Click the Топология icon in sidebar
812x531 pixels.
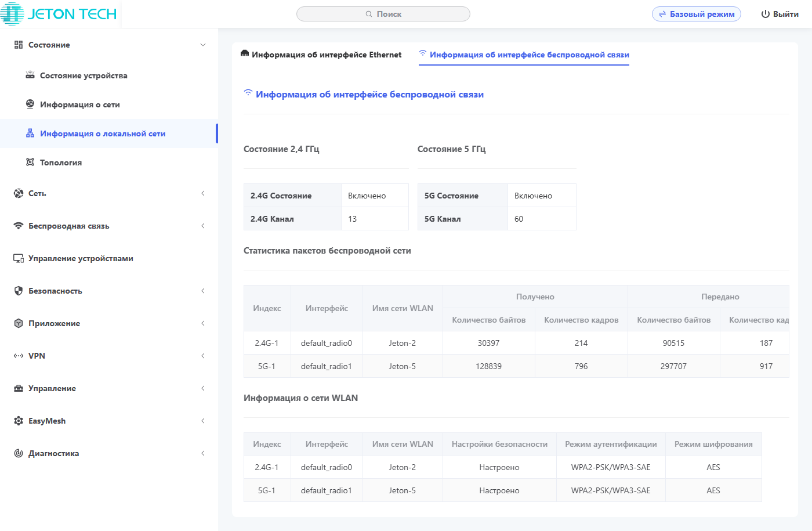point(30,162)
